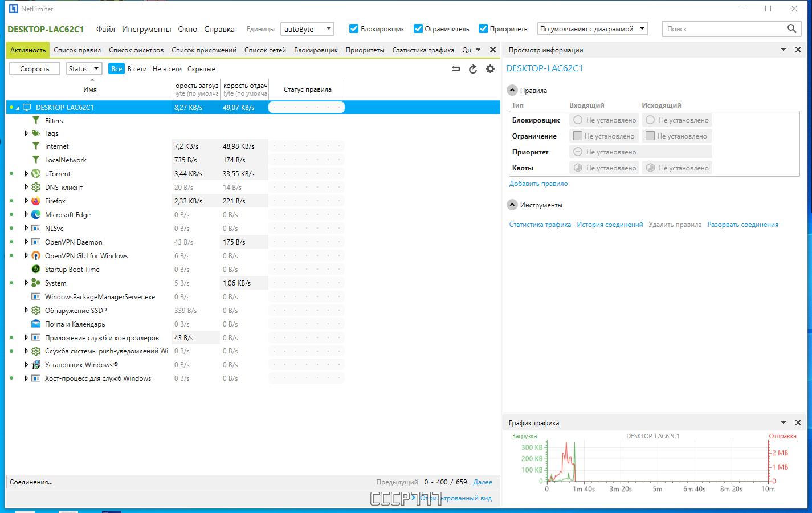Click the µTorrent application icon
The image size is (812, 513).
36,174
